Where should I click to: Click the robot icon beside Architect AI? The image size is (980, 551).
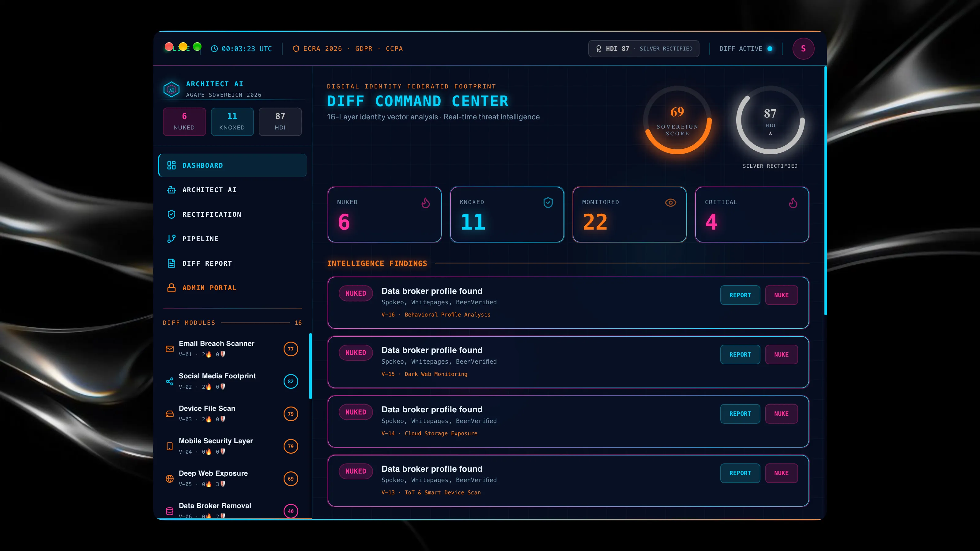click(x=171, y=190)
